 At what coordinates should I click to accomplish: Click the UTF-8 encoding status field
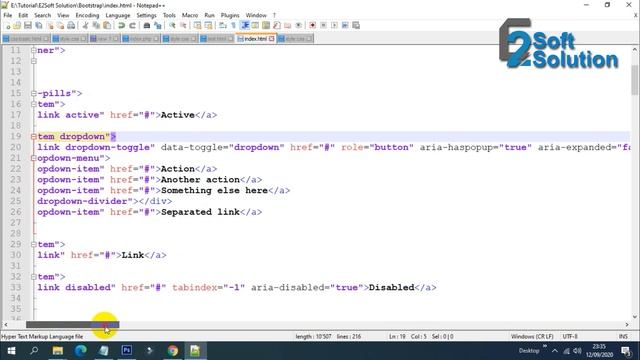click(570, 336)
